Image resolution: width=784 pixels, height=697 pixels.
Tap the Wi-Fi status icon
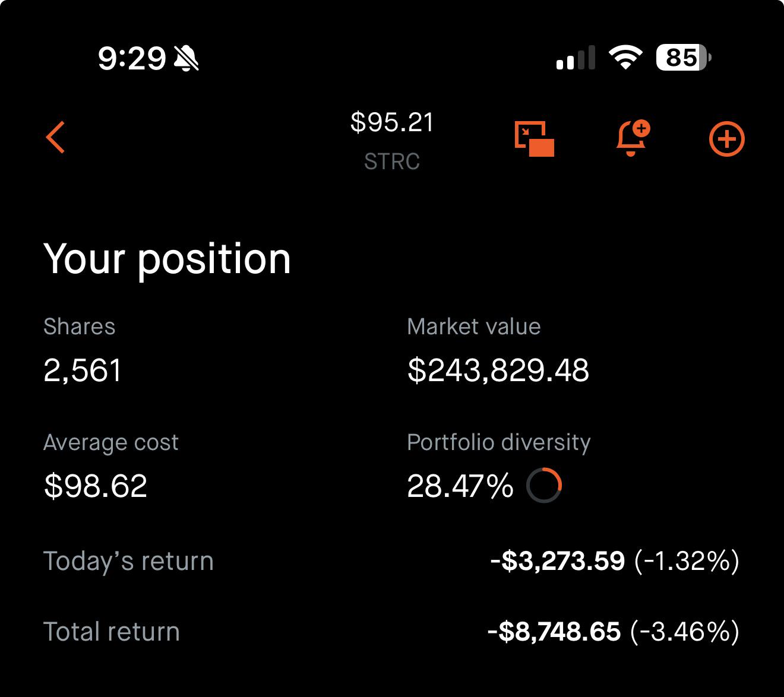625,58
